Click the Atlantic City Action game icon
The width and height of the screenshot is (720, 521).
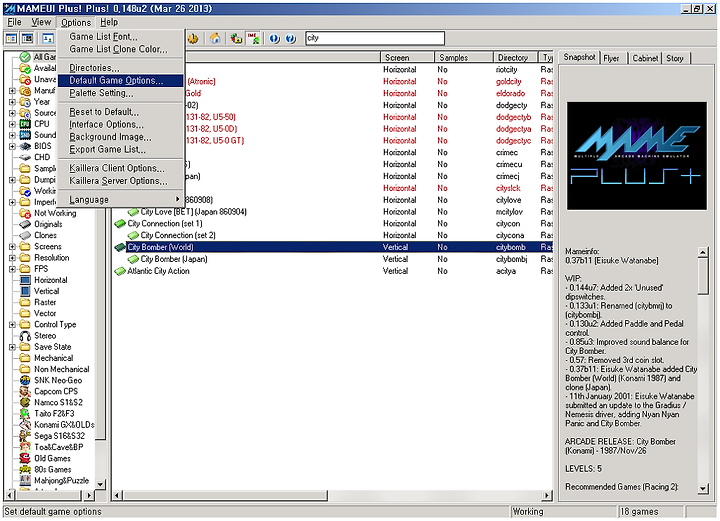click(x=120, y=271)
